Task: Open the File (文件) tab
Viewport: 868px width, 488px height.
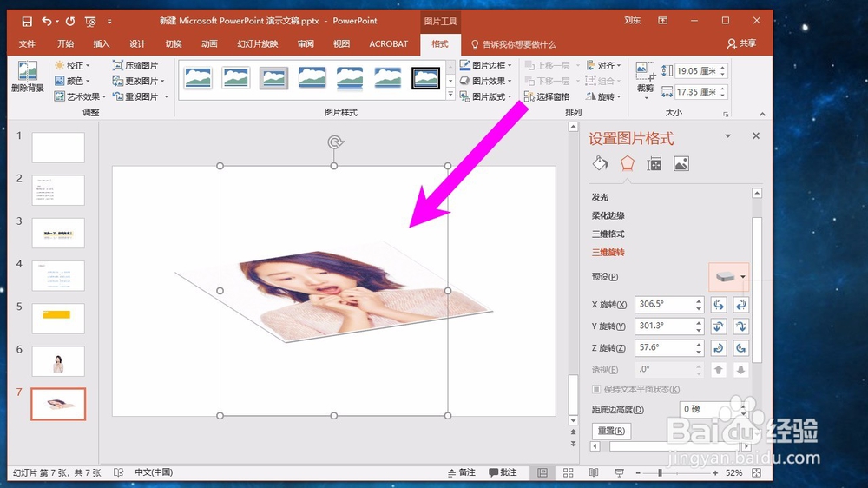Action: [27, 43]
